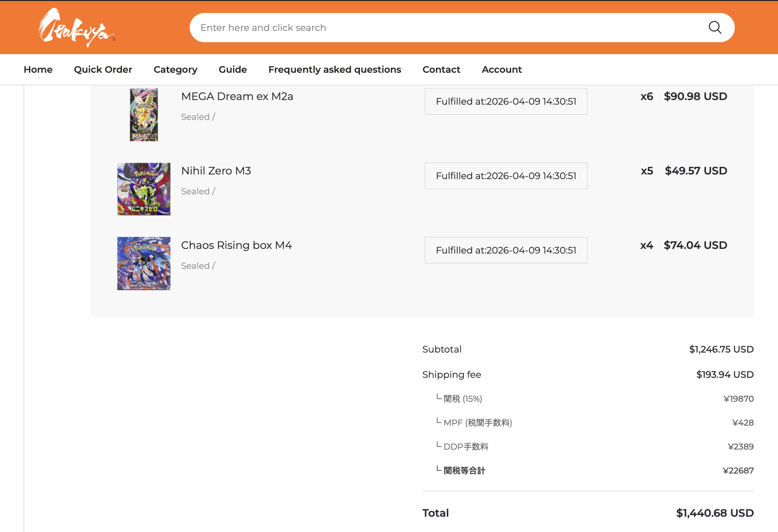The height and width of the screenshot is (532, 778).
Task: Open Frequently asked questions
Action: click(335, 69)
